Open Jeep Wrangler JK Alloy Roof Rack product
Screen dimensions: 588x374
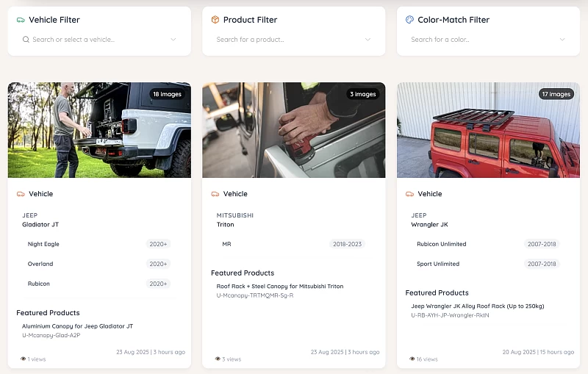coord(477,306)
